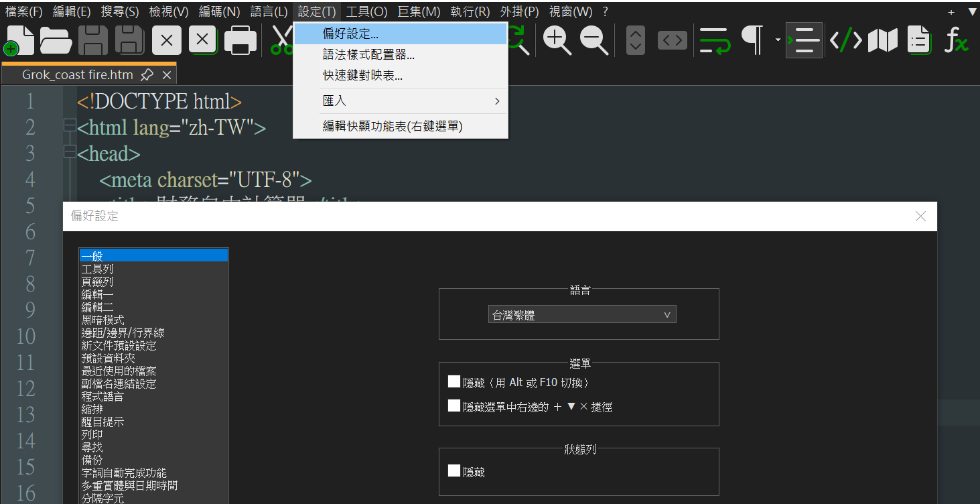
Task: Expand the 匯入 submenu
Action: pos(400,101)
